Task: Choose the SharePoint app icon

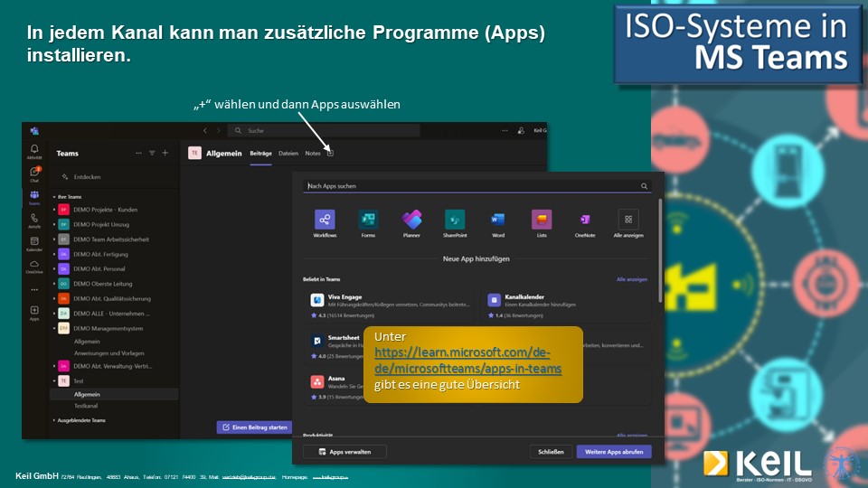Action: [x=455, y=220]
